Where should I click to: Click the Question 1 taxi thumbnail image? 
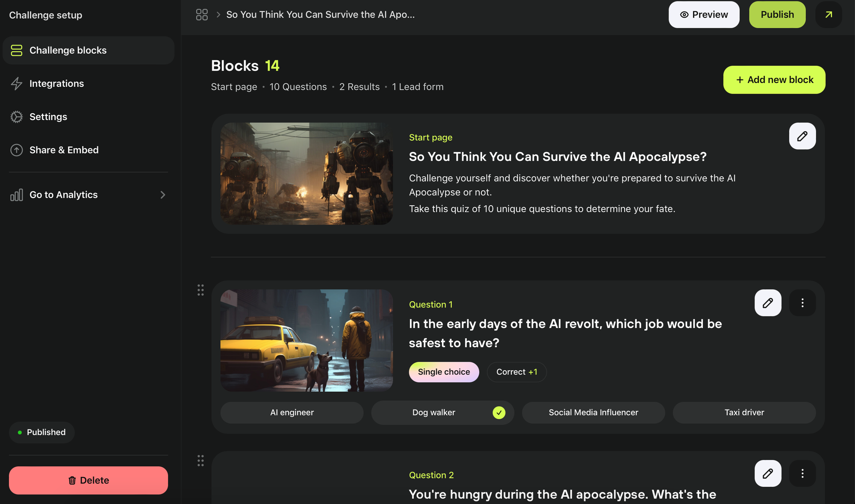click(x=307, y=340)
